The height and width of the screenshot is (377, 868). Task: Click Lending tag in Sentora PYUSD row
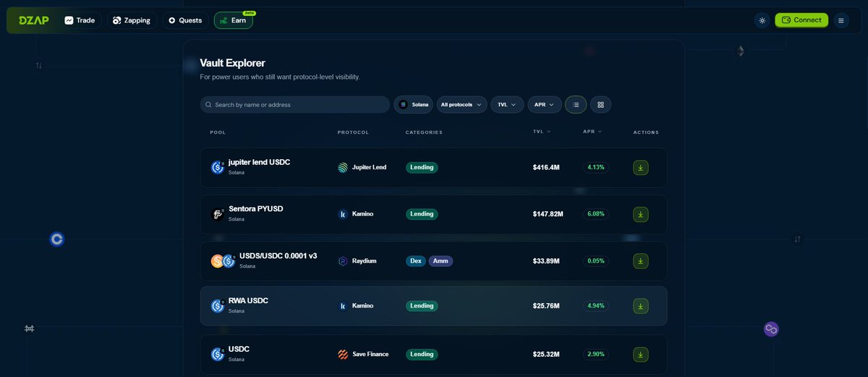(422, 214)
